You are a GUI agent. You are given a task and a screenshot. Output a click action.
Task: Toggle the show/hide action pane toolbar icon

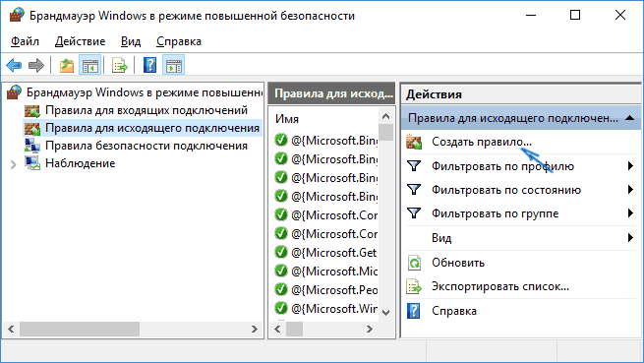pos(174,65)
